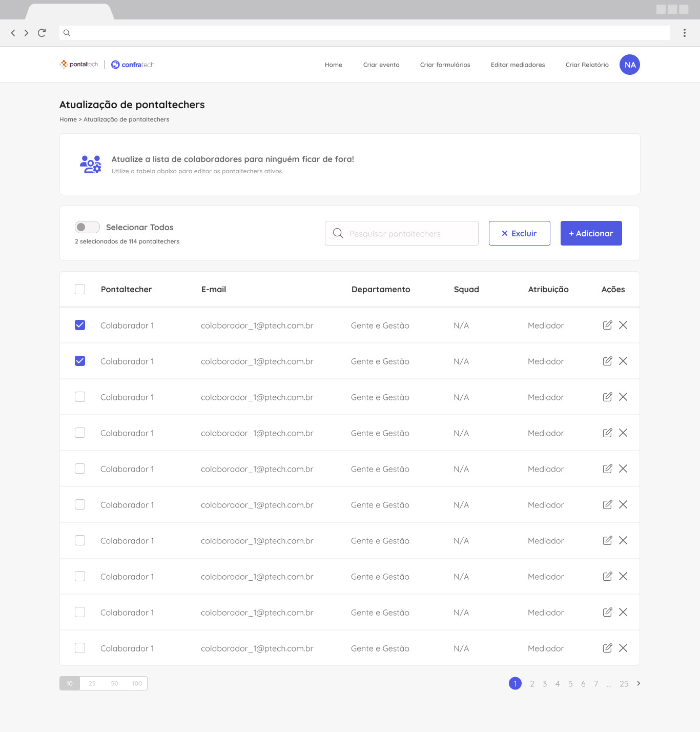The width and height of the screenshot is (700, 732).
Task: Click the magnifier icon in the address bar
Action: click(67, 33)
